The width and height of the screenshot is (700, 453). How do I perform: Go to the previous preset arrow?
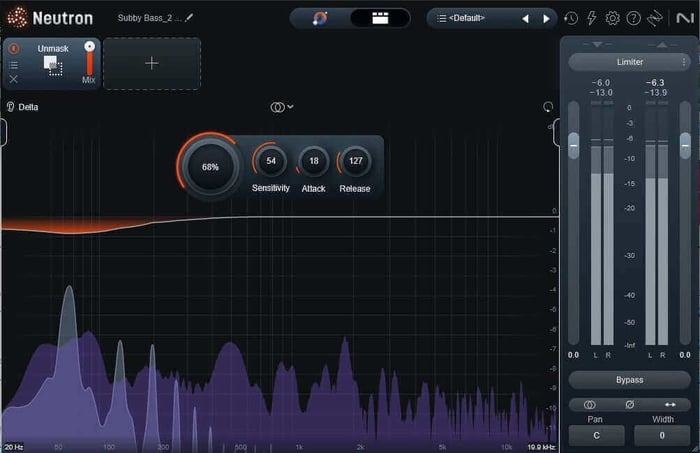point(525,19)
